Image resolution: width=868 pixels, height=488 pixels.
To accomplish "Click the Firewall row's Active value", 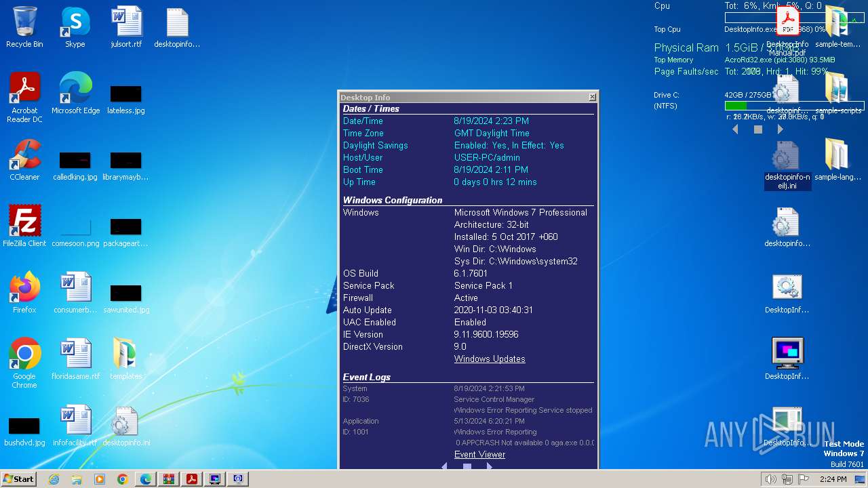I will pyautogui.click(x=466, y=298).
